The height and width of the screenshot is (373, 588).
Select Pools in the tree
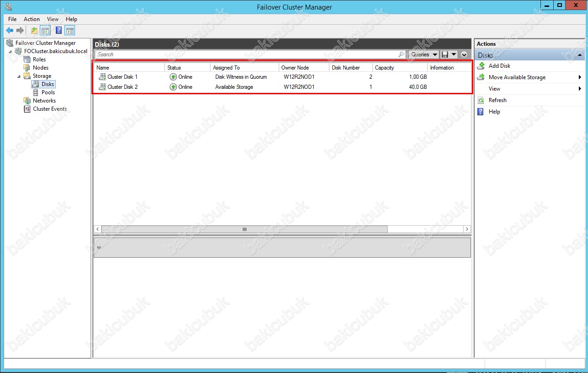[x=48, y=92]
